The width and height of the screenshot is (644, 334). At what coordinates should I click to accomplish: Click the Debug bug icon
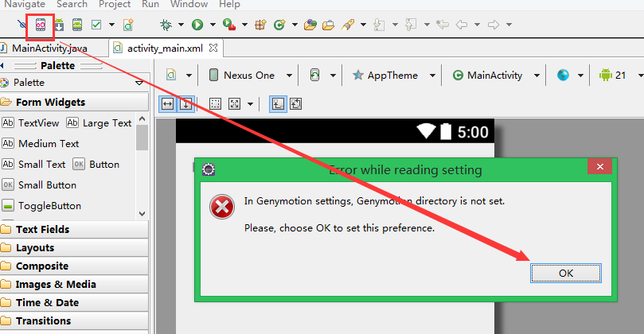166,25
